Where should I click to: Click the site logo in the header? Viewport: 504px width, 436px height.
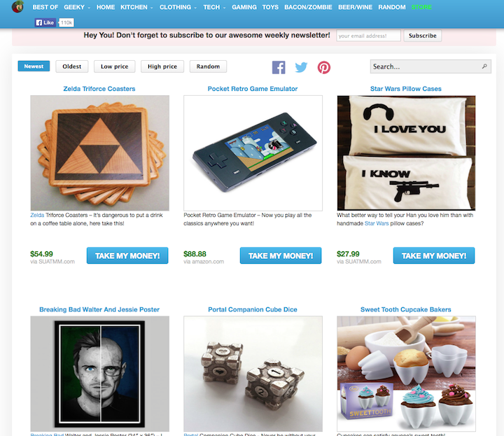tap(17, 7)
